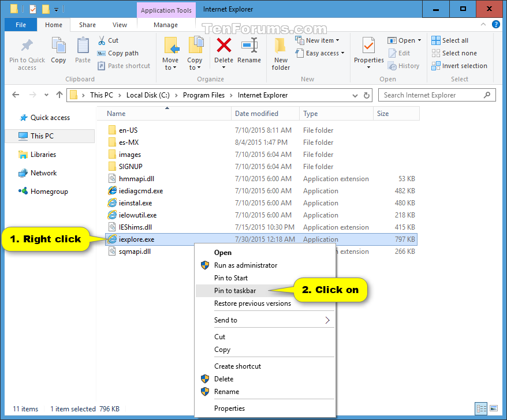
Task: Click the New folder icon
Action: [280, 45]
